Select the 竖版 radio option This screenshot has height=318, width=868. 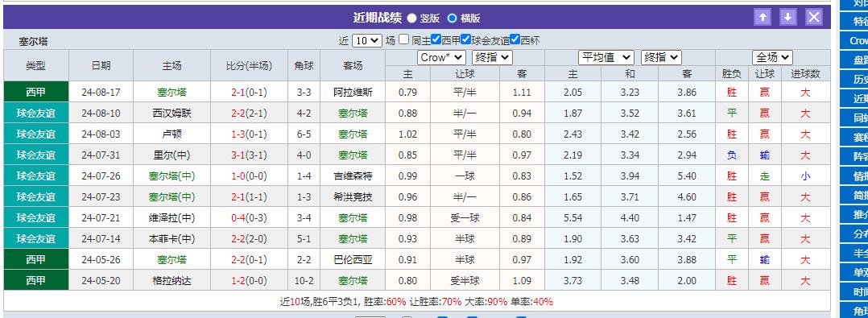[x=412, y=18]
